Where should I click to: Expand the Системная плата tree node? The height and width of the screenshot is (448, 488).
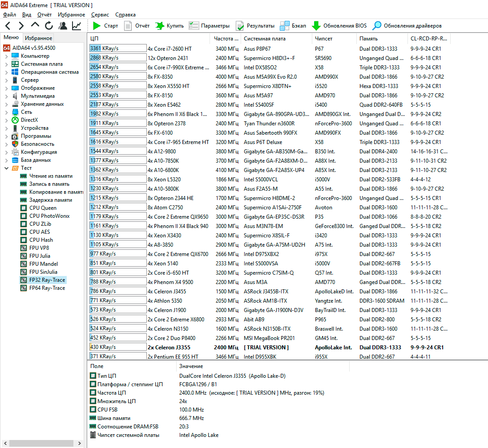[x=6, y=64]
